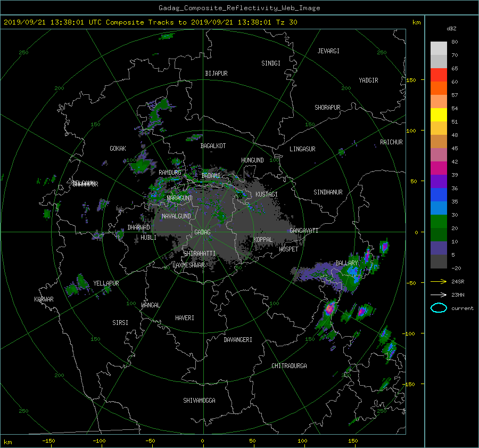479x448 pixels.
Task: Click the HUNGUND city label
Action: [252, 160]
